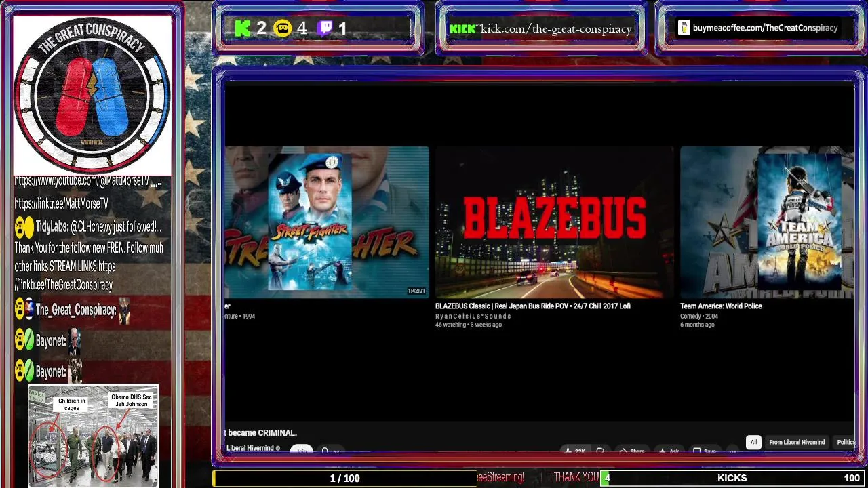Click the Buy Me a Coffee cup icon
Screen dimensions: 868x488
pyautogui.click(x=684, y=28)
